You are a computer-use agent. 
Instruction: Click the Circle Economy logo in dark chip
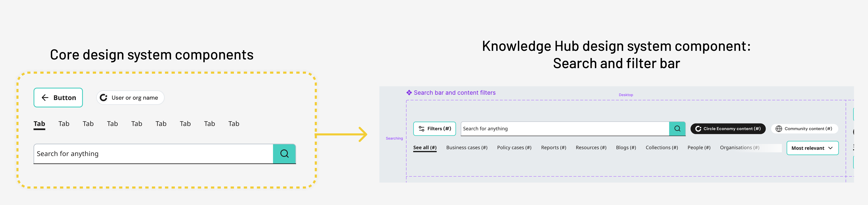pos(698,129)
